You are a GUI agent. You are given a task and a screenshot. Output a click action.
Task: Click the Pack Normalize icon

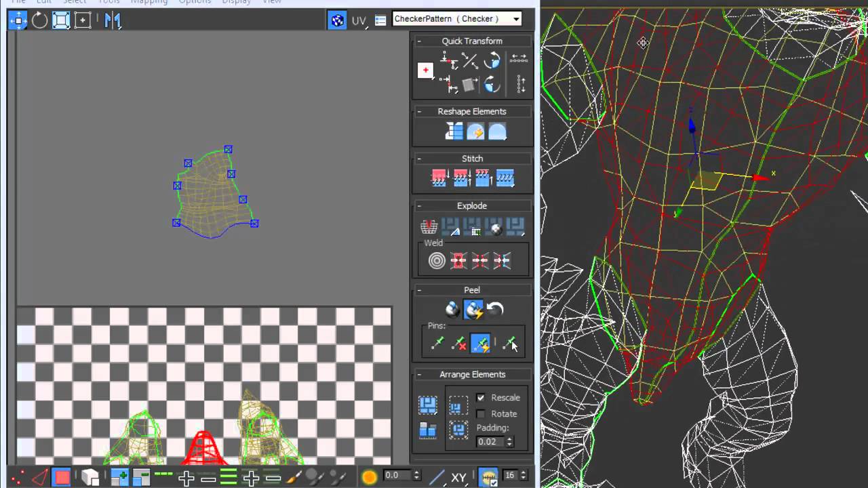[x=458, y=430]
